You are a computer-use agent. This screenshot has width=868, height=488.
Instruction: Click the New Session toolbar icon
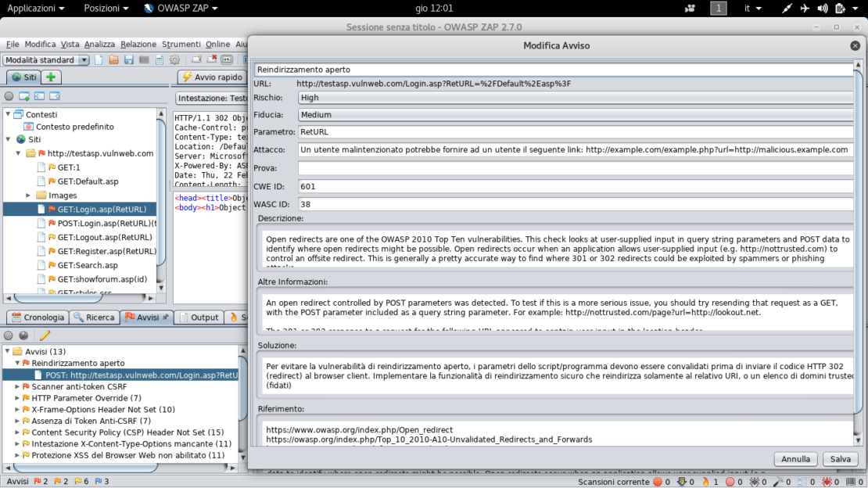pyautogui.click(x=99, y=59)
